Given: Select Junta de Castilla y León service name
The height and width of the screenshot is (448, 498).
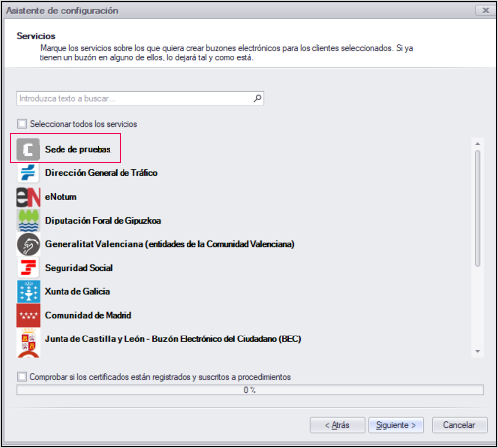Looking at the screenshot, I should click(x=173, y=339).
